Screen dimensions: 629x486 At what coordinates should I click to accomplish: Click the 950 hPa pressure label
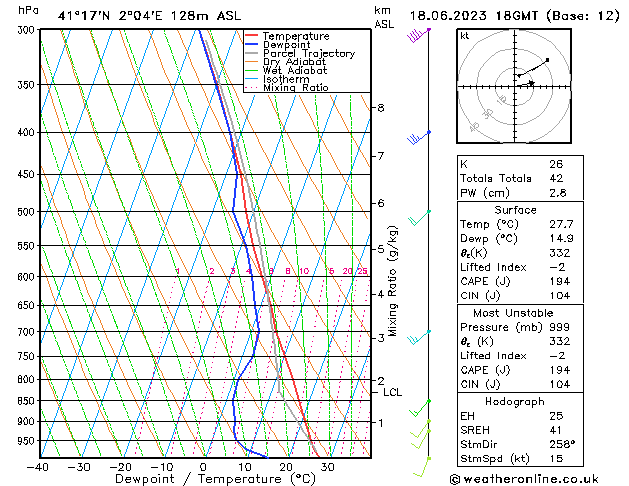click(28, 441)
